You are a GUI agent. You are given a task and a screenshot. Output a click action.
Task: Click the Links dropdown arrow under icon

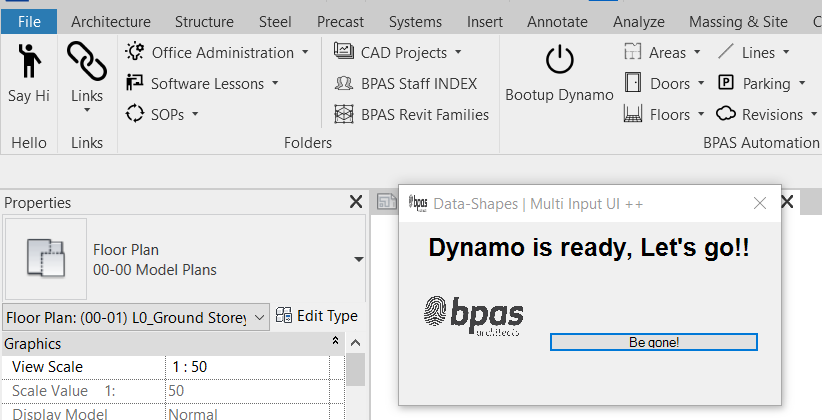(87, 110)
